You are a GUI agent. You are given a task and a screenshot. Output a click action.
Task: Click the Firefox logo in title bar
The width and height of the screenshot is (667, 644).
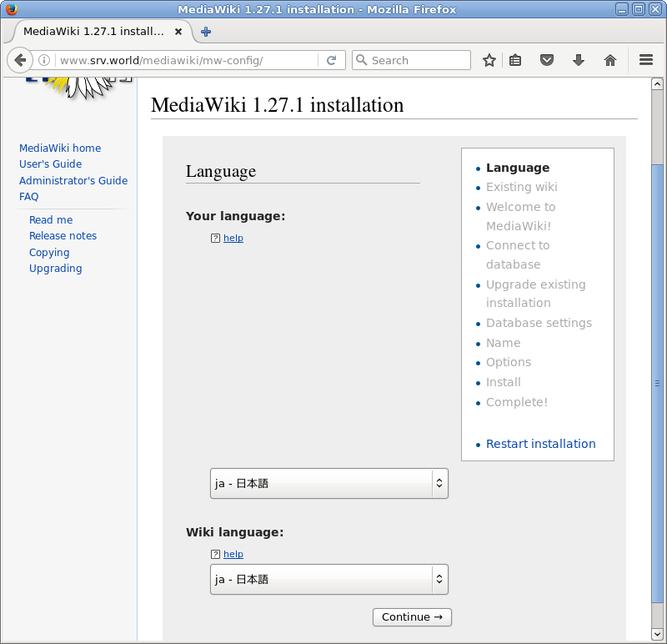tap(12, 9)
